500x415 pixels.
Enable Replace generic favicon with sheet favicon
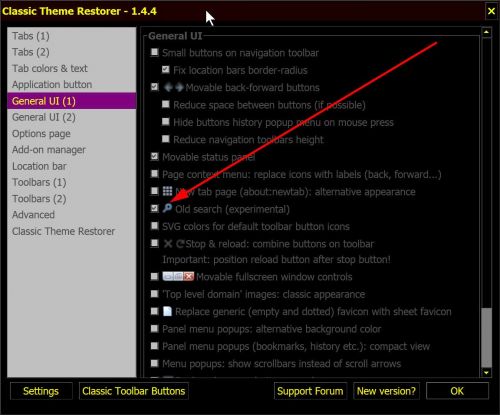[154, 311]
